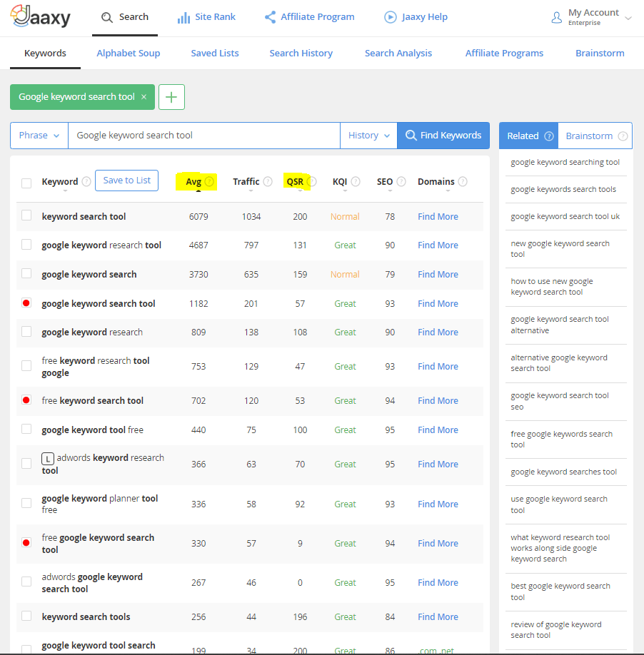Screen dimensions: 644x655
Task: Select the Related side panel tab
Action: [528, 136]
